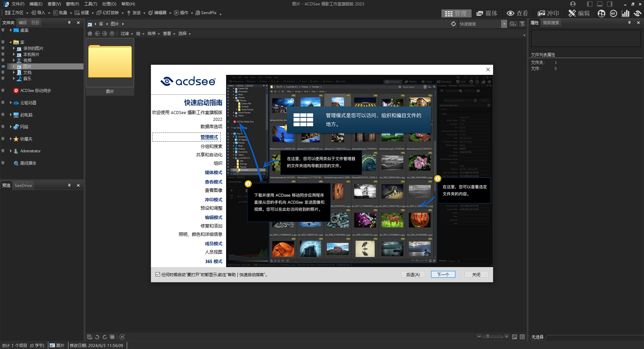Toggle easy-select marker beside 视频
This screenshot has width=644, height=349.
(x=3, y=60)
